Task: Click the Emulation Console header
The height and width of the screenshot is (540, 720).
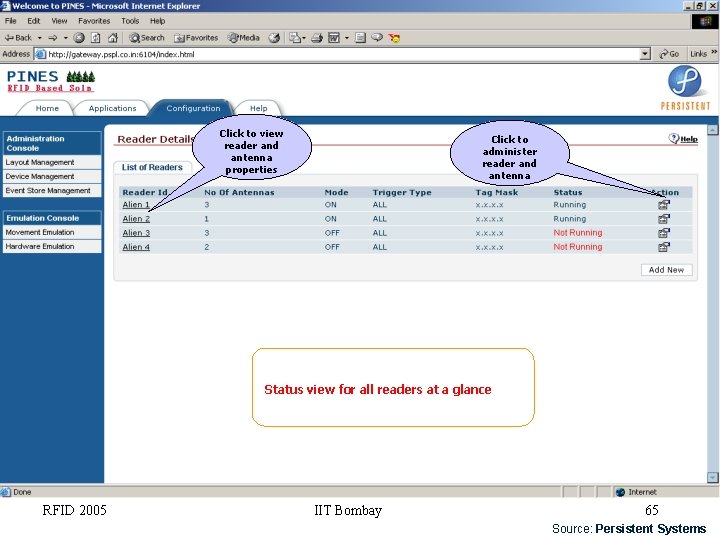Action: pyautogui.click(x=51, y=218)
